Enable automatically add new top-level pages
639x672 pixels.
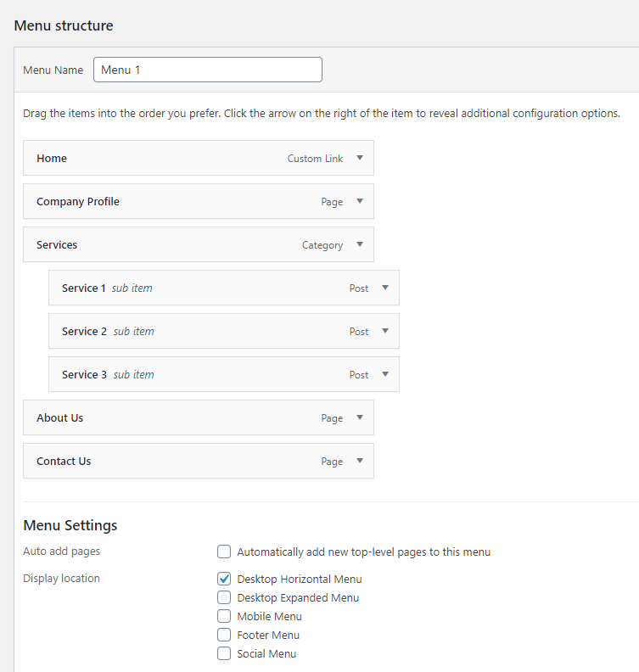[x=224, y=552]
